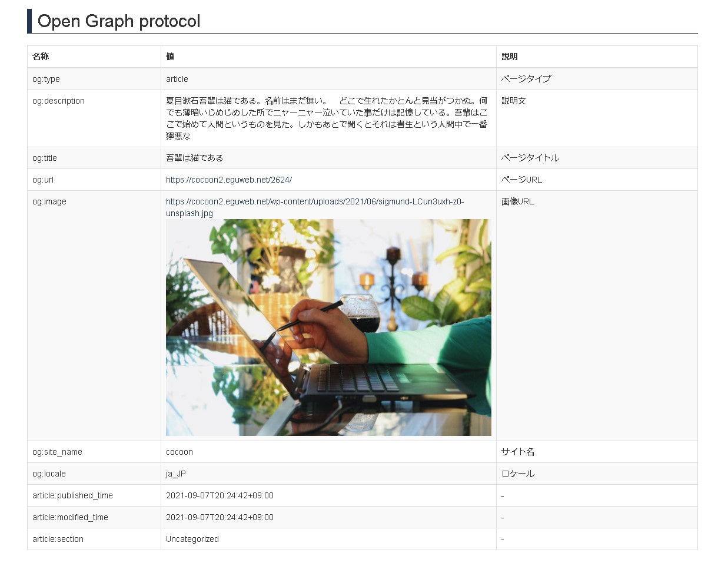
Task: Click the "Uncategorized" section value
Action: [192, 539]
